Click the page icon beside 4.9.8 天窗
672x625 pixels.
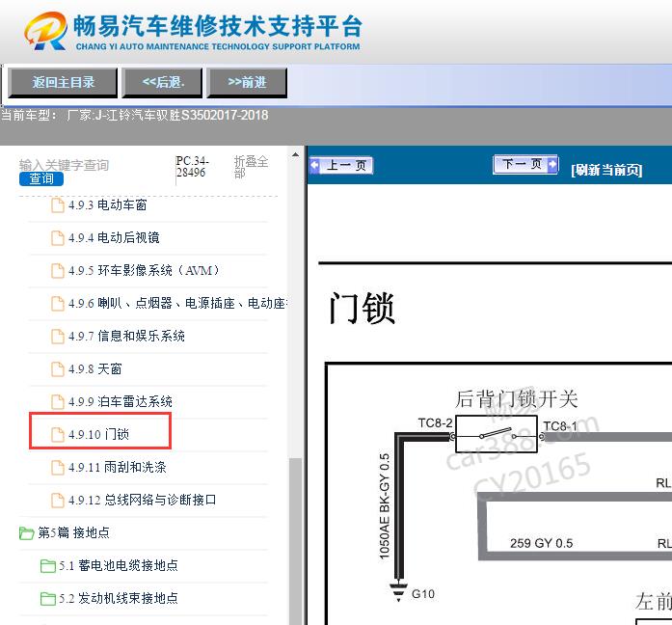coord(58,369)
